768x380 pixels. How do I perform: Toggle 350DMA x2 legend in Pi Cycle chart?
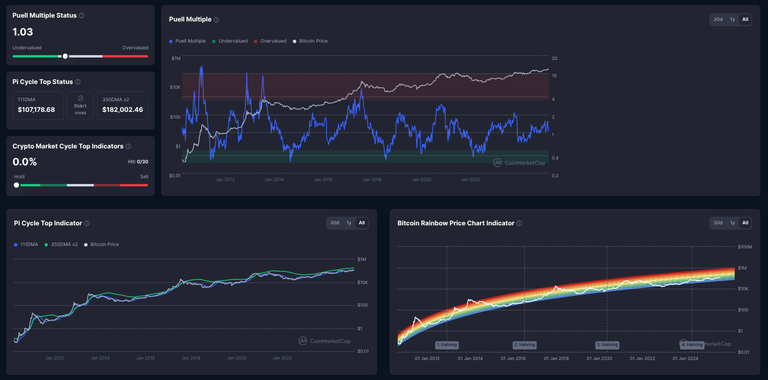tap(61, 244)
